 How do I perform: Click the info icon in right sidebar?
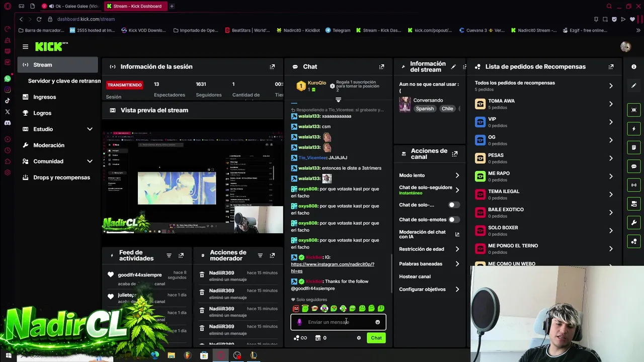click(634, 67)
